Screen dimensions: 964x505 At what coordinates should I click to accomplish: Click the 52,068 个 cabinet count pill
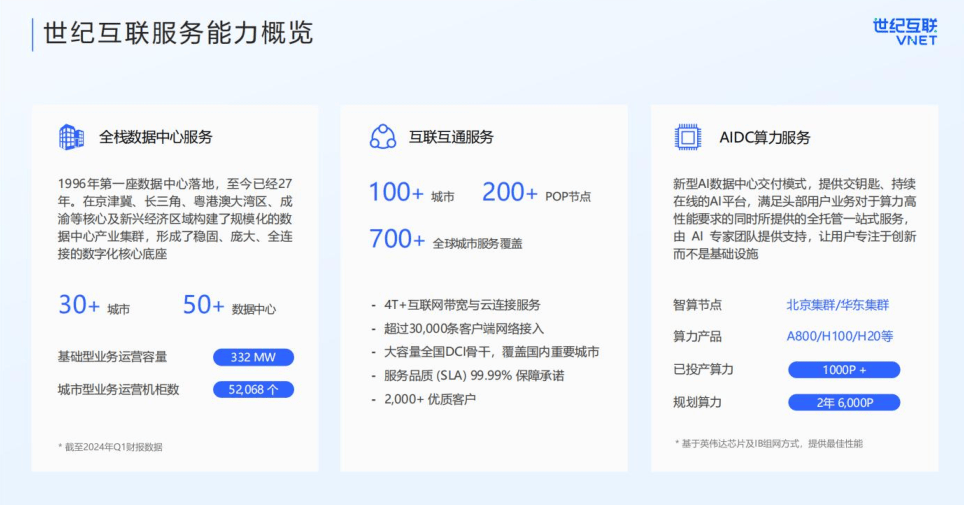tap(253, 389)
